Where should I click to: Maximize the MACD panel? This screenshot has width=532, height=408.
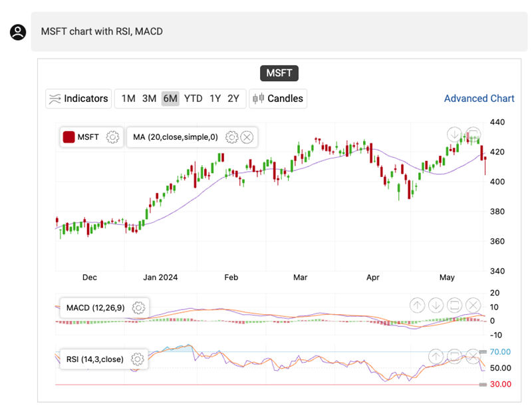pos(454,306)
